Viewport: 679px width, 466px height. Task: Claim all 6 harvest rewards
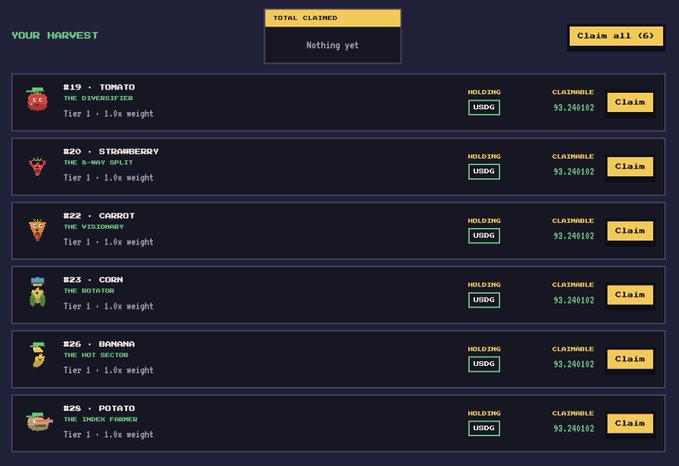pos(616,36)
